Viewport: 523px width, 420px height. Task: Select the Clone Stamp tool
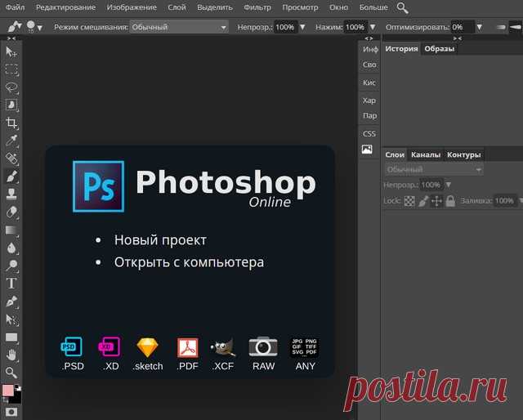(11, 194)
